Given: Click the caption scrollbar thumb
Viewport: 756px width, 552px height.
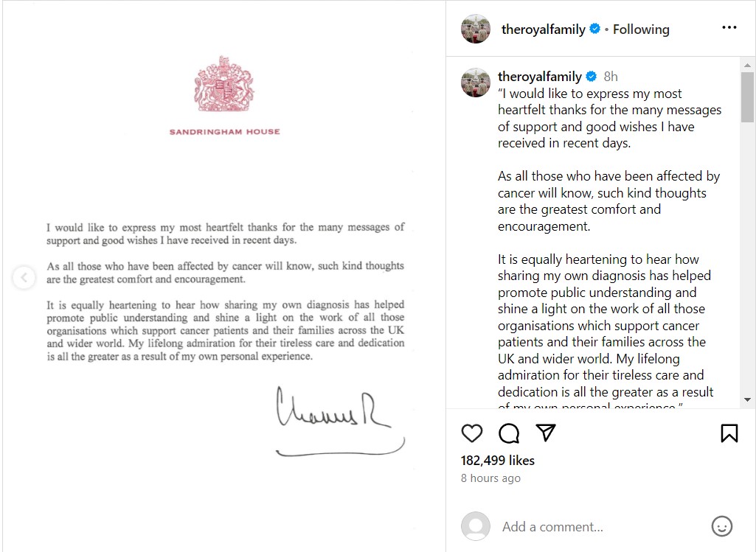Looking at the screenshot, I should pos(747,97).
